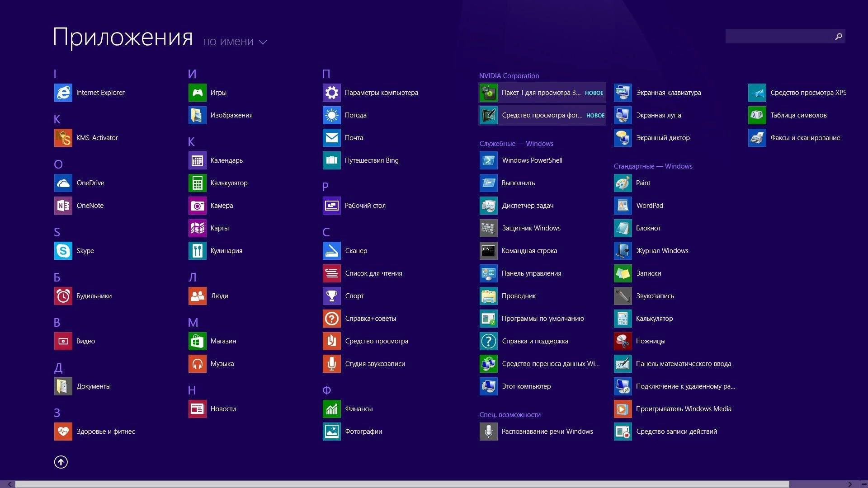The width and height of the screenshot is (868, 488).
Task: Click the horizontal scrollbar thumb
Action: [x=402, y=484]
